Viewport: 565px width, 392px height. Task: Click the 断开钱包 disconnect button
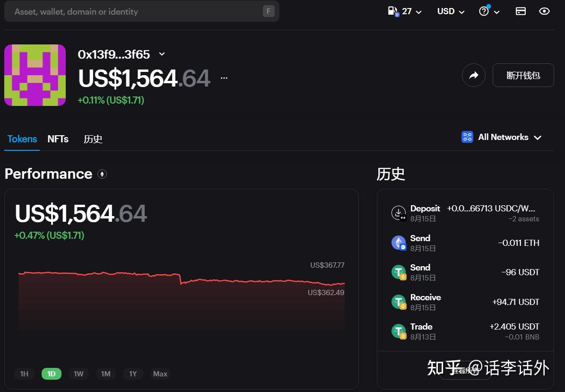tap(523, 75)
